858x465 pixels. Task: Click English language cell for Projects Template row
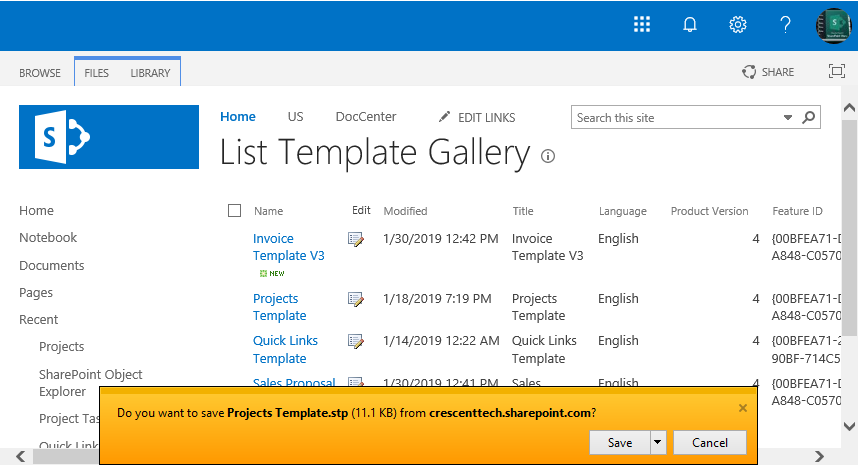pyautogui.click(x=618, y=299)
